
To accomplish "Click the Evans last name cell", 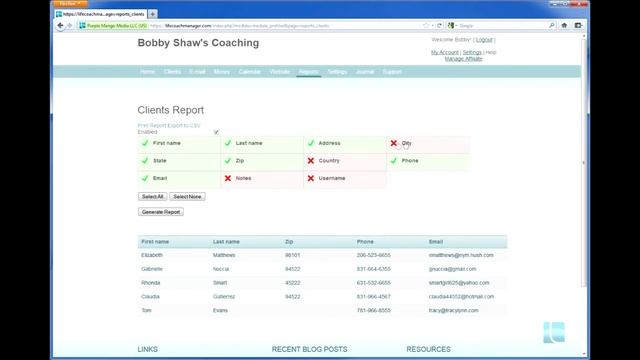I will 220,311.
